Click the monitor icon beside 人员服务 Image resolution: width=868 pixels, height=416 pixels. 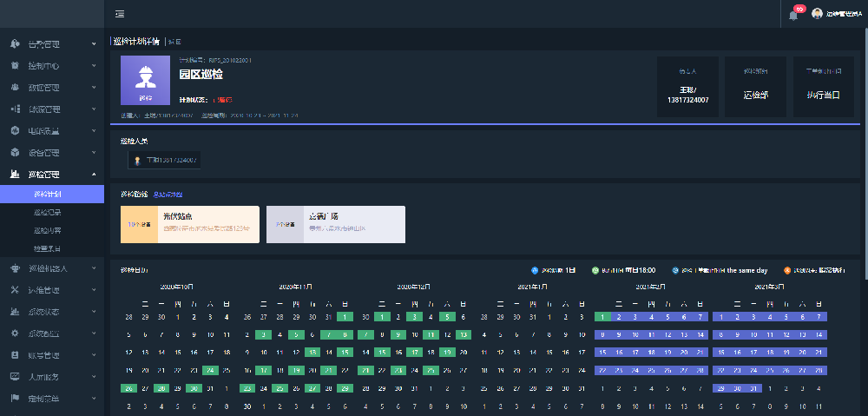(x=15, y=377)
